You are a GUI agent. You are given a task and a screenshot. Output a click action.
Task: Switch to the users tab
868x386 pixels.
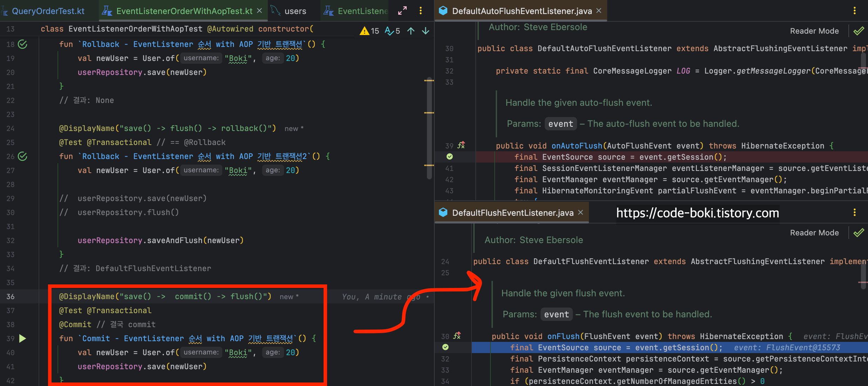(295, 11)
